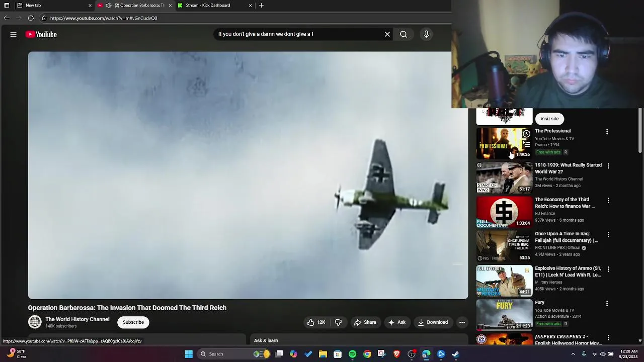Open The Economy of the Third Reich thumbnail
Screen dimensions: 644x362
click(504, 212)
